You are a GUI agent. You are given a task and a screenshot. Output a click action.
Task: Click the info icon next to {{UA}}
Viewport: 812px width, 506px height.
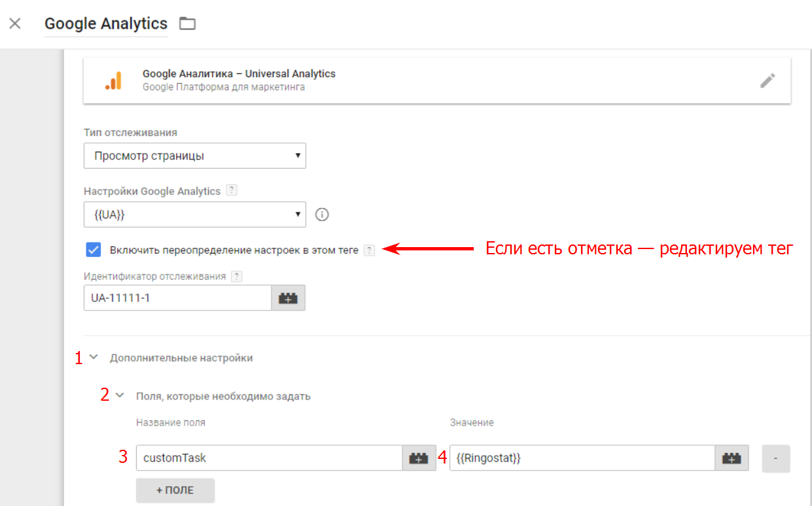pos(321,214)
